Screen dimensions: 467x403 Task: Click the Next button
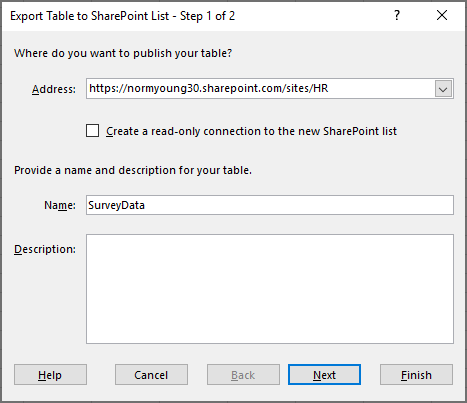pyautogui.click(x=324, y=375)
